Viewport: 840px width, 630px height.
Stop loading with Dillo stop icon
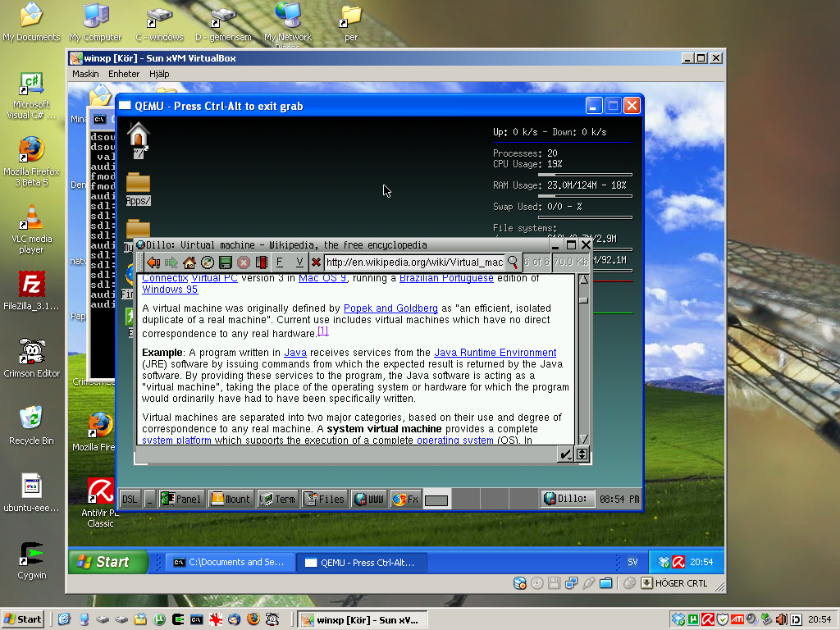tap(243, 262)
